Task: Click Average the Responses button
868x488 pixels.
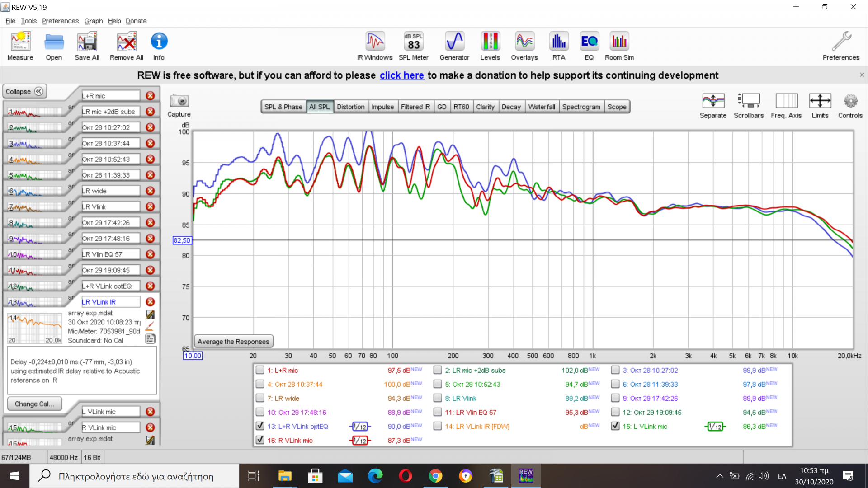Action: [233, 342]
